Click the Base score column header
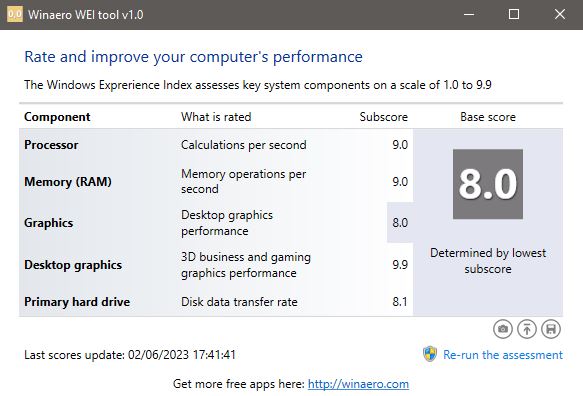This screenshot has height=396, width=583. pyautogui.click(x=488, y=117)
